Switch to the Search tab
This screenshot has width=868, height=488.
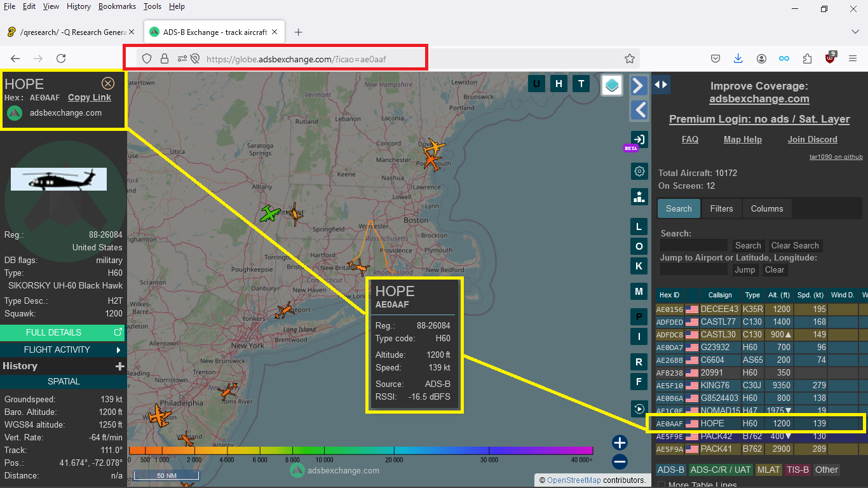point(679,208)
